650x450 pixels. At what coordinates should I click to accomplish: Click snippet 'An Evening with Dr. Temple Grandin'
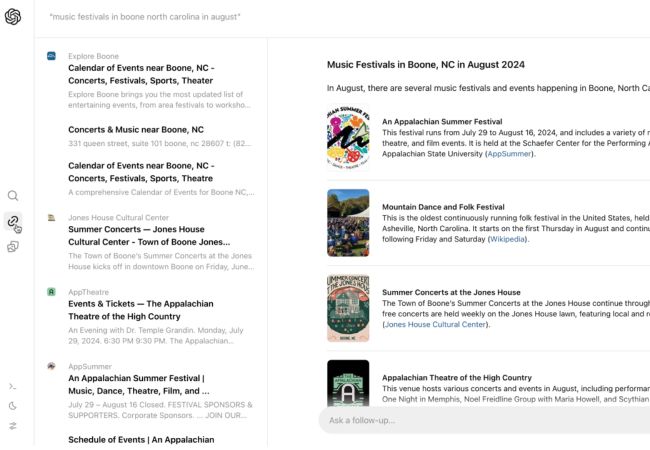(156, 336)
